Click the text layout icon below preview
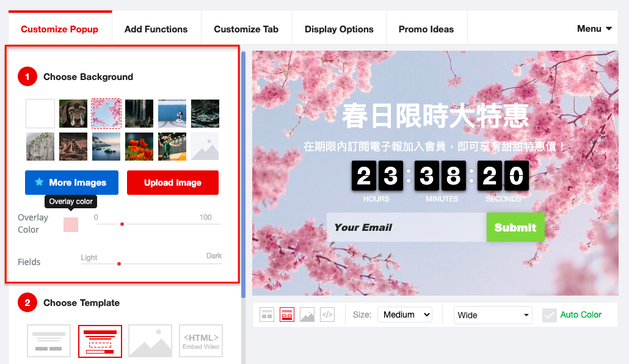The height and width of the screenshot is (364, 629). tap(267, 315)
